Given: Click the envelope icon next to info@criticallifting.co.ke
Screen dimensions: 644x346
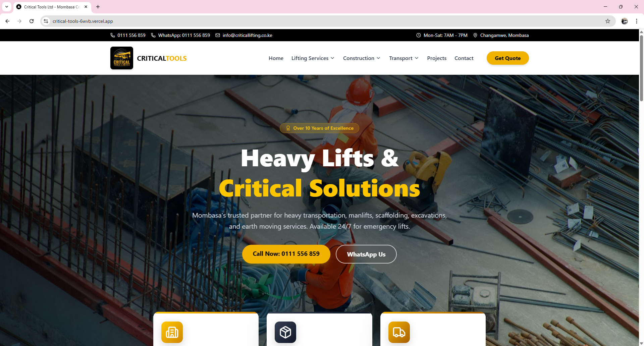Looking at the screenshot, I should (218, 35).
